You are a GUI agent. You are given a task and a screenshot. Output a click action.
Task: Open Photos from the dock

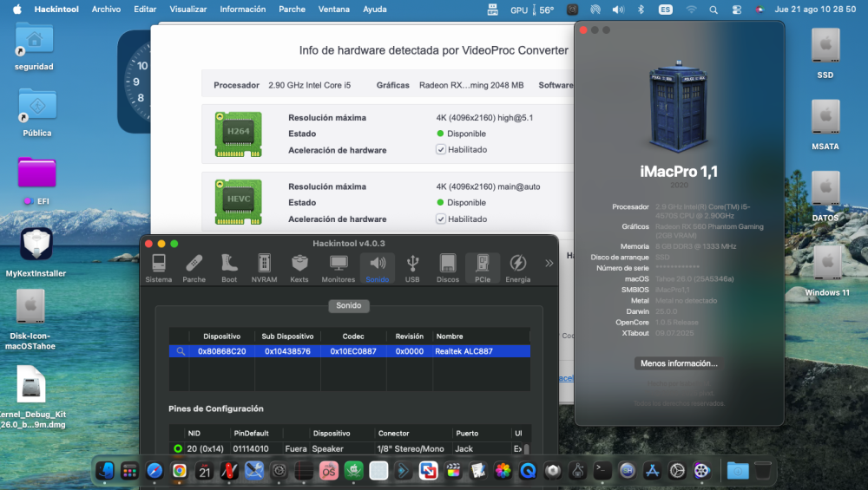click(x=503, y=471)
